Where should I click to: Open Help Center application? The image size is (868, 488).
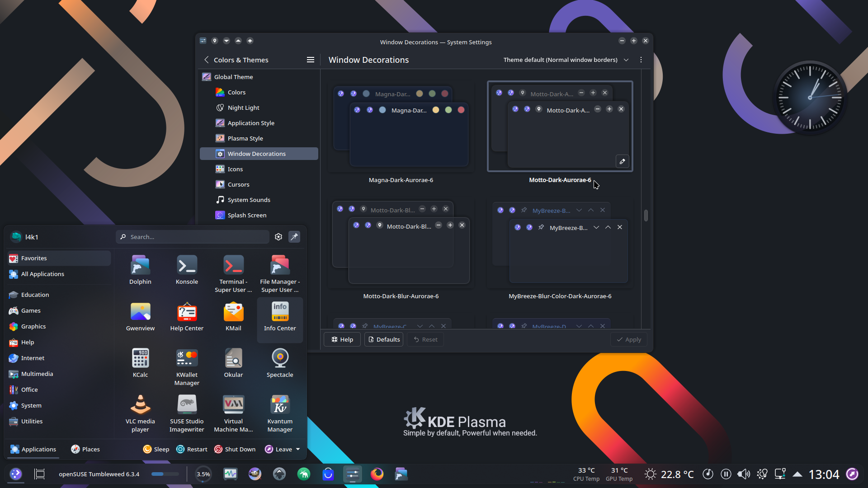pos(187,317)
